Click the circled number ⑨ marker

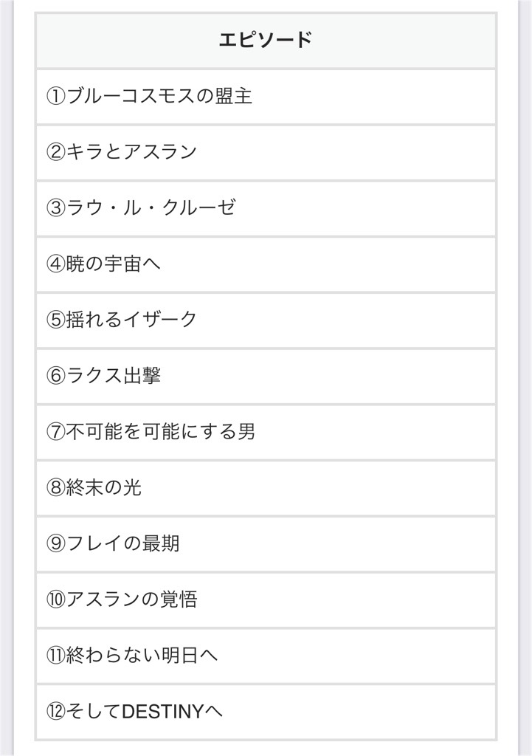point(56,544)
